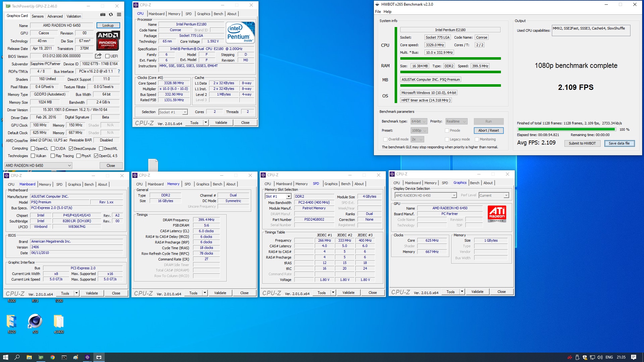
Task: Click the HWBOT 100% progress bar
Action: tap(566, 129)
